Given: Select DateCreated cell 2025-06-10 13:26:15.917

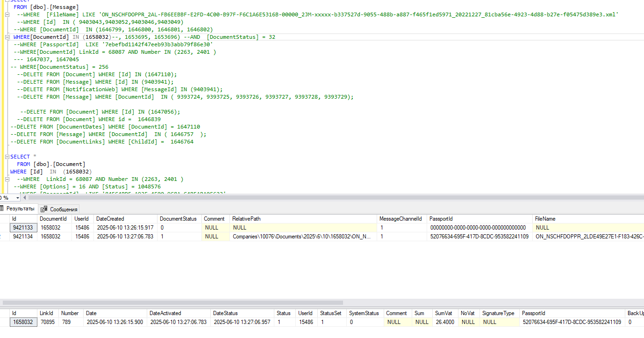Looking at the screenshot, I should [125, 228].
